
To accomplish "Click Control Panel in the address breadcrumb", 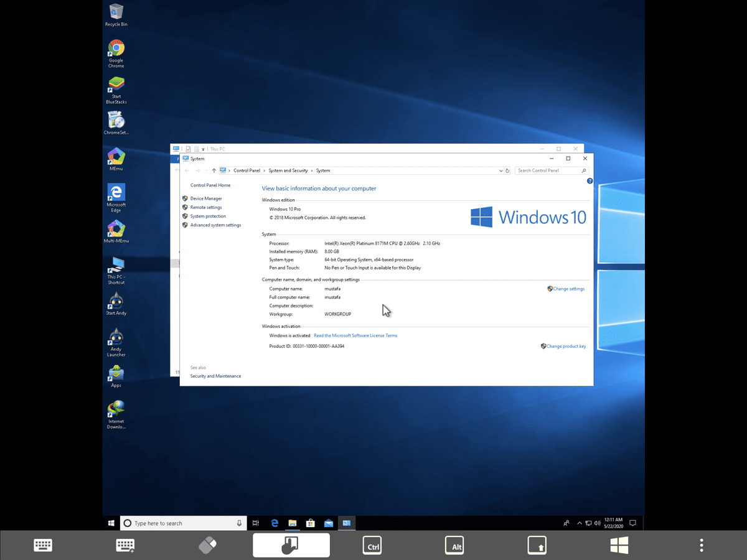I will pyautogui.click(x=247, y=170).
